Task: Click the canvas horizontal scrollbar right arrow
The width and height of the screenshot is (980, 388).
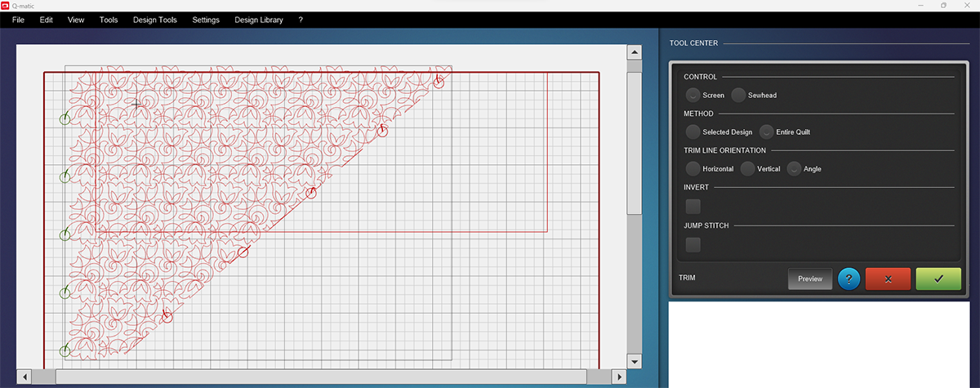Action: pyautogui.click(x=617, y=377)
